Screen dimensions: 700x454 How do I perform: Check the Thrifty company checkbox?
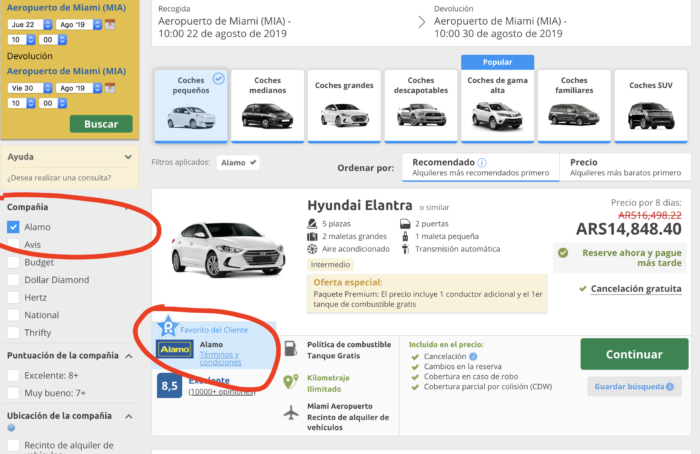point(13,333)
